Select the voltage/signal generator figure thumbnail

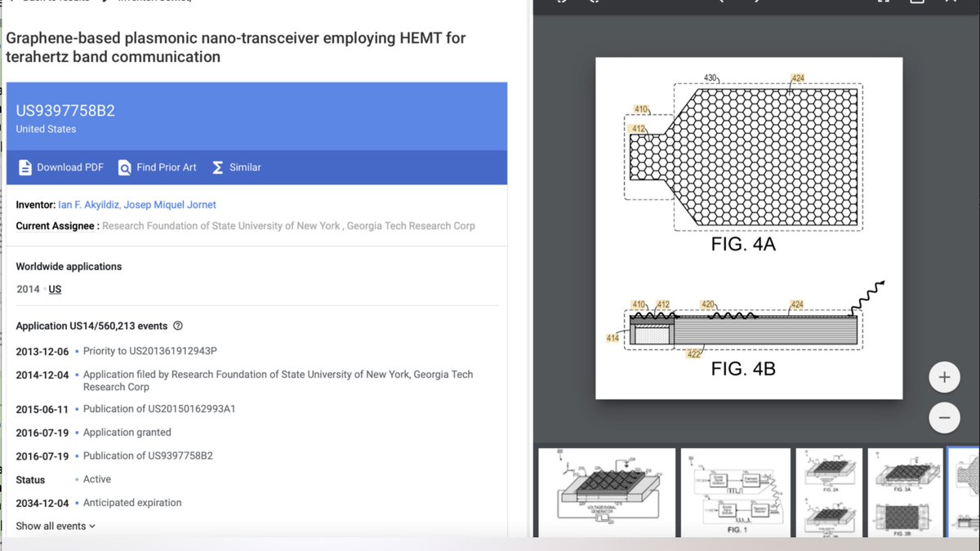point(606,492)
